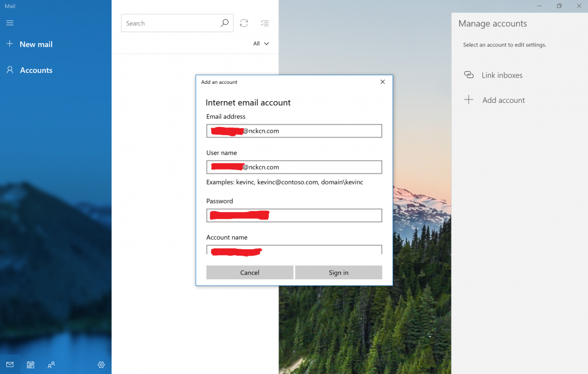Viewport: 588px width, 374px height.
Task: Click into the Password field
Action: tap(294, 215)
